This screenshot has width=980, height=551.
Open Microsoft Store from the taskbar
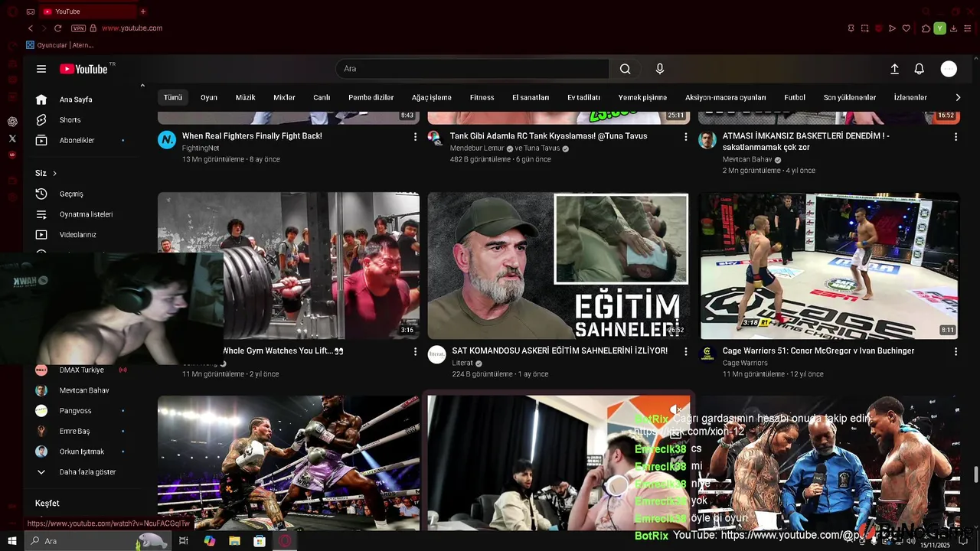(260, 541)
